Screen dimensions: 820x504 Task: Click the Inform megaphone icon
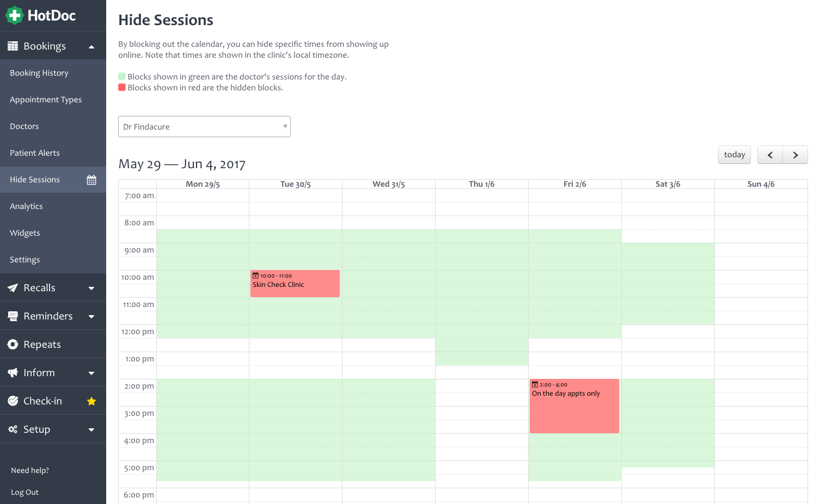(13, 373)
